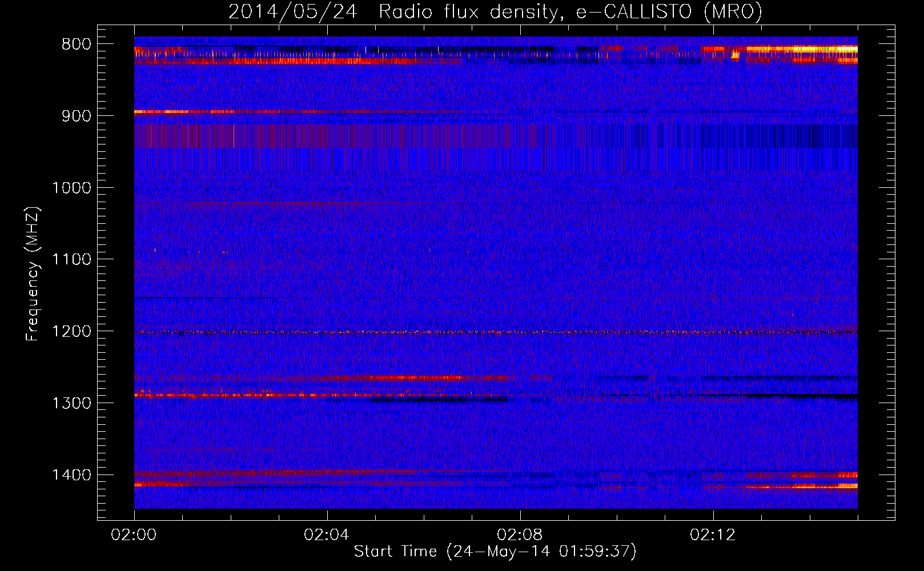The width and height of the screenshot is (924, 571).
Task: Click the plot title '2014/05/24 Radio flux density'
Action: (495, 11)
